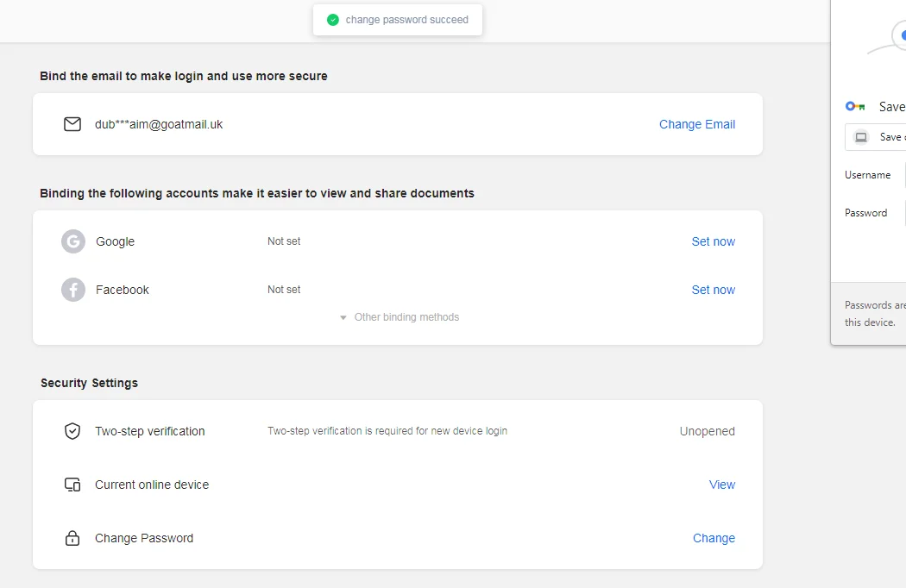
Task: Open the Save location dropdown in password popup
Action: coord(876,137)
